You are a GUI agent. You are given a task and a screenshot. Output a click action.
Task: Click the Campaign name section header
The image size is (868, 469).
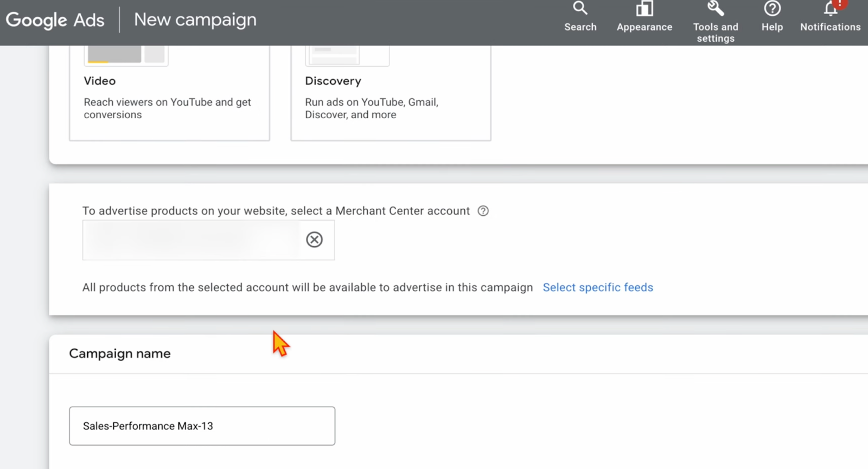120,354
